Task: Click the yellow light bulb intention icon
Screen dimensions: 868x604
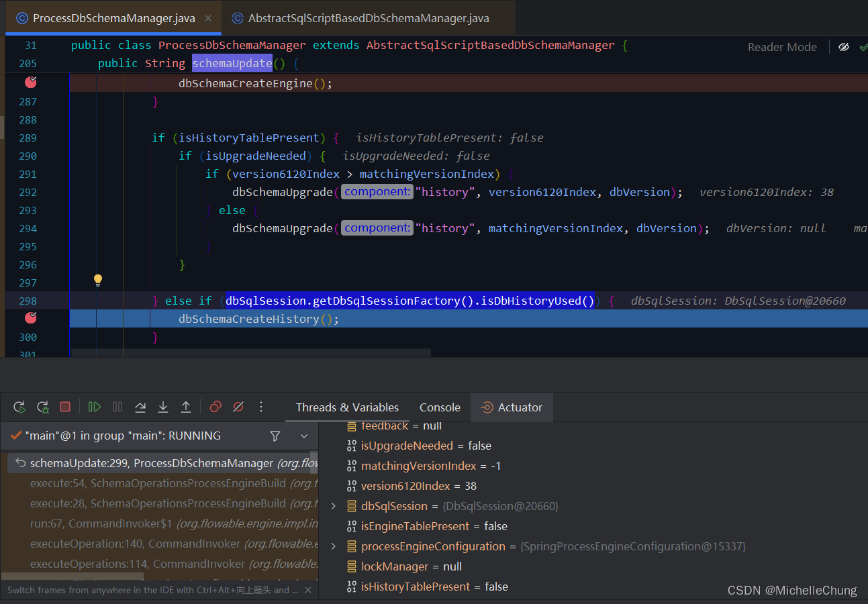Action: point(97,280)
